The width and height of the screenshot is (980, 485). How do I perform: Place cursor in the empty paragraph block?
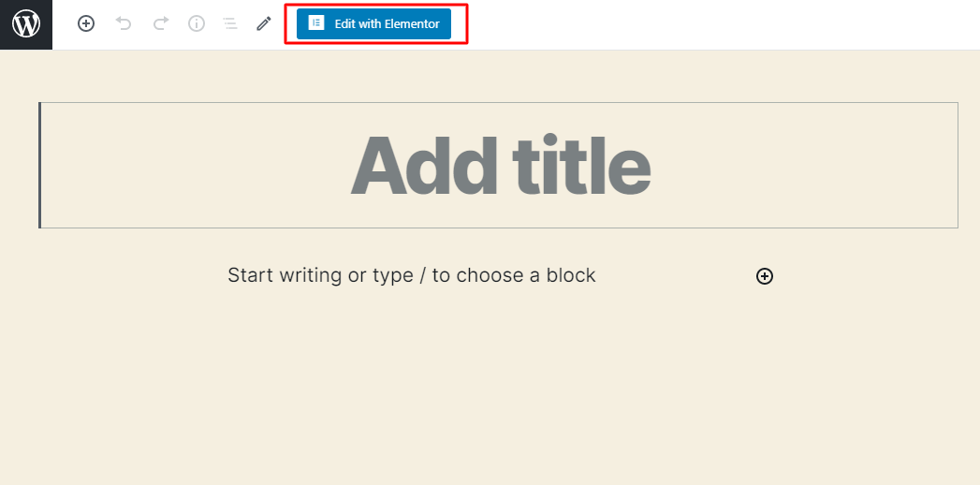point(411,275)
